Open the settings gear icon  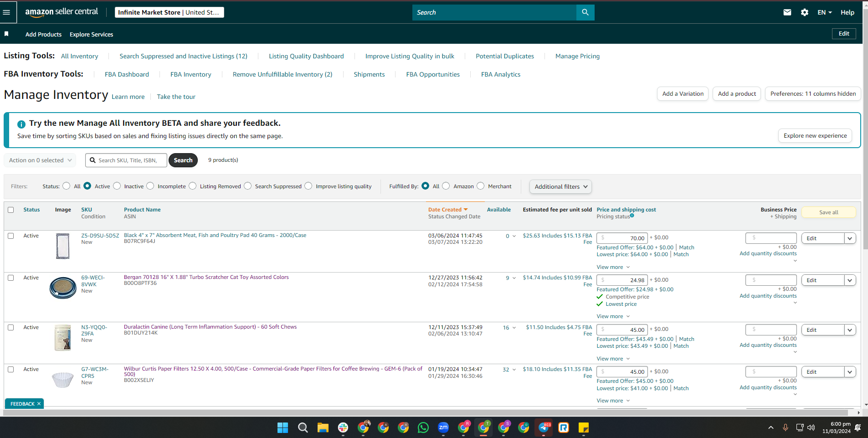click(805, 12)
